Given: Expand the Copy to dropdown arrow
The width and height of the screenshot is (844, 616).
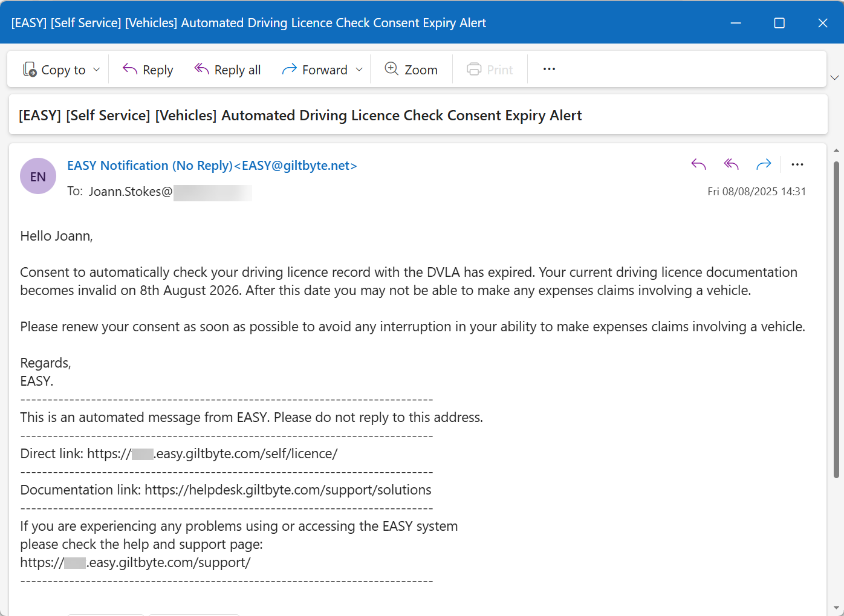Looking at the screenshot, I should 97,70.
